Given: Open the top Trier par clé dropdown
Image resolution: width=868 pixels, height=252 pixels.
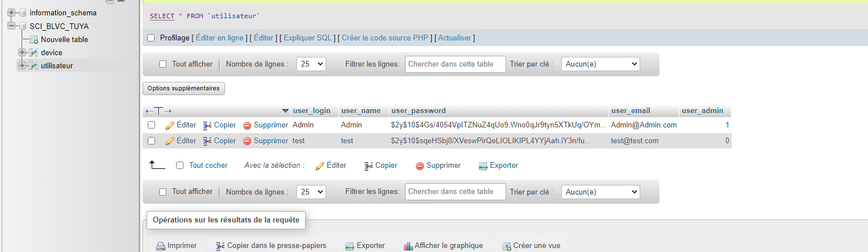Looking at the screenshot, I should coord(600,64).
